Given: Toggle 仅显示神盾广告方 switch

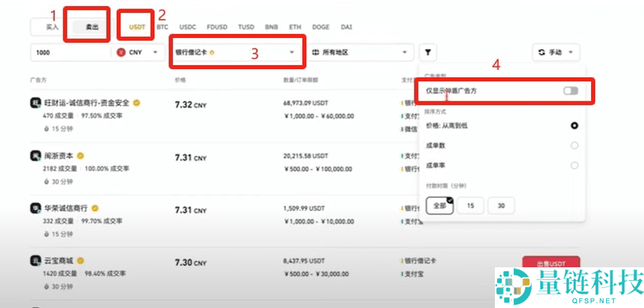Looking at the screenshot, I should click(x=571, y=91).
